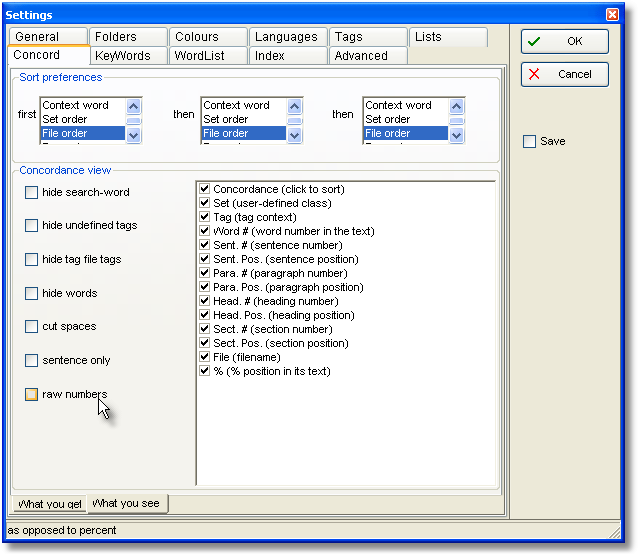Select the What you get bottom tab
The image size is (639, 557).
pyautogui.click(x=50, y=504)
